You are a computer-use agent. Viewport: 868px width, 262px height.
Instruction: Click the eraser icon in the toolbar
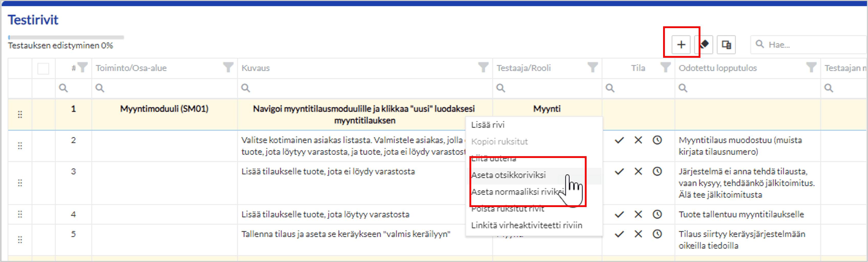(705, 44)
